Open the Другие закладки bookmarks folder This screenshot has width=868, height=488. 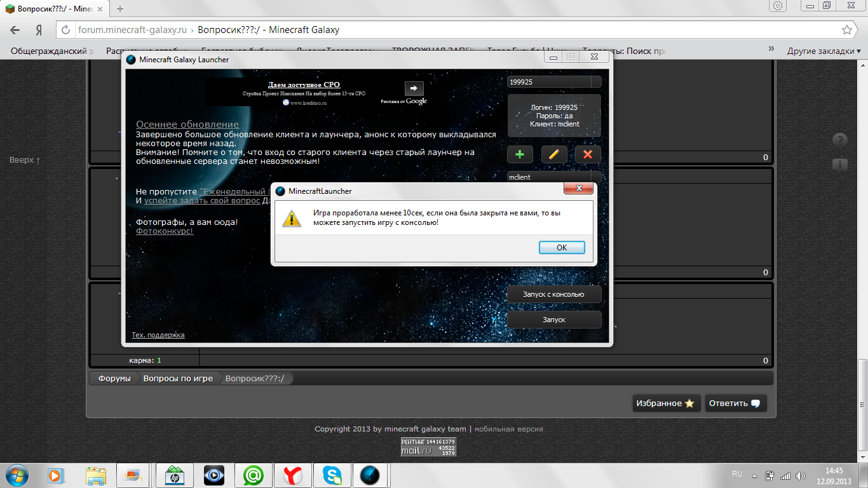click(x=824, y=51)
